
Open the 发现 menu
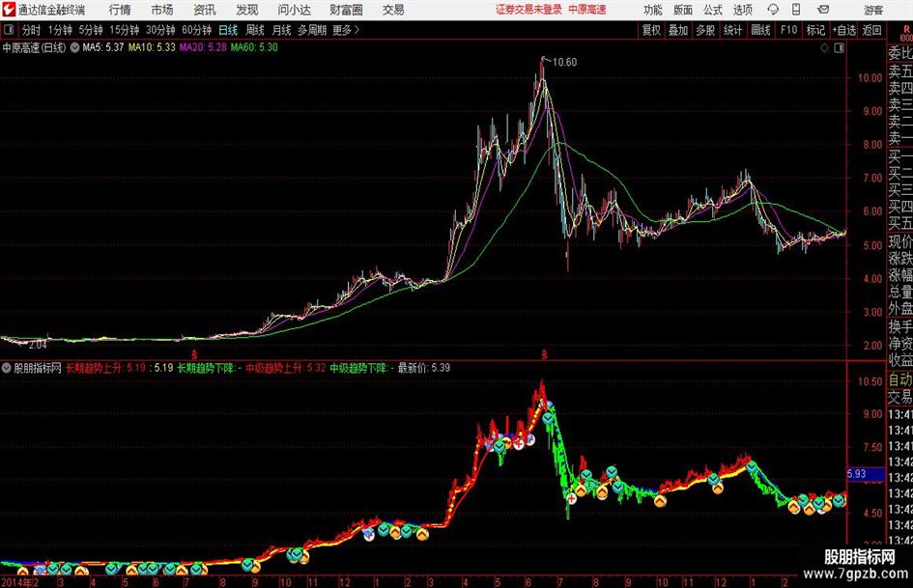[x=247, y=10]
